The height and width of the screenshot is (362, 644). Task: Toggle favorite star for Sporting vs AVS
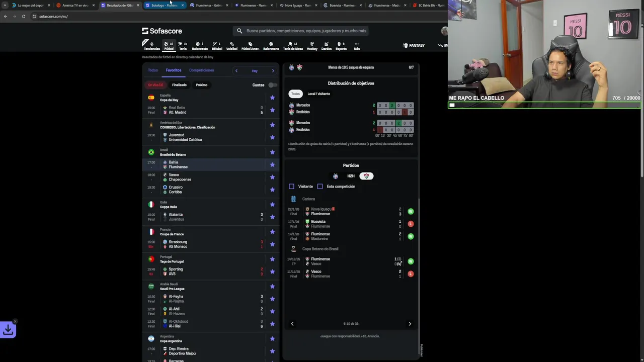(272, 271)
